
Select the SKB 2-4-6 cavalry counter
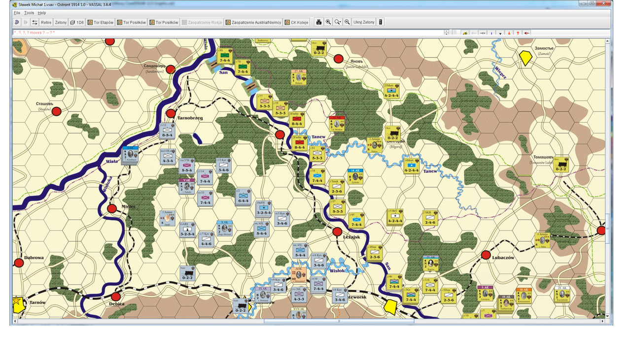[430, 218]
